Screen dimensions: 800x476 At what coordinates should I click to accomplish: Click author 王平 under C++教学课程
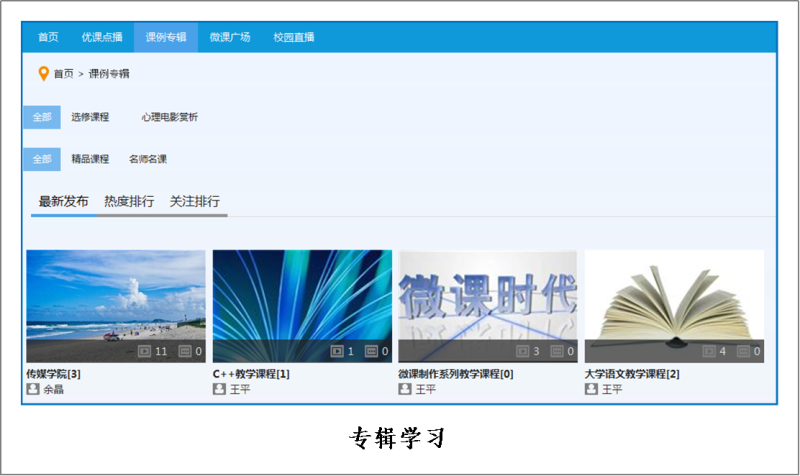coord(240,389)
